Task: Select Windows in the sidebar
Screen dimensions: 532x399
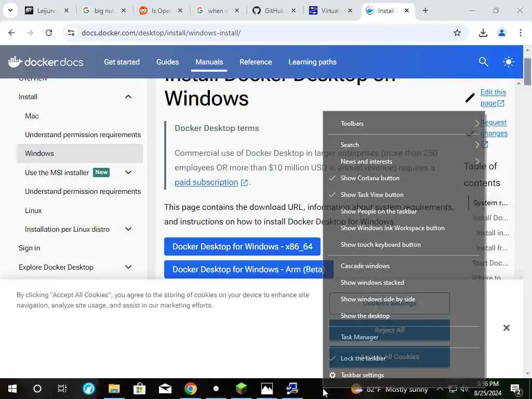Action: coord(79,153)
